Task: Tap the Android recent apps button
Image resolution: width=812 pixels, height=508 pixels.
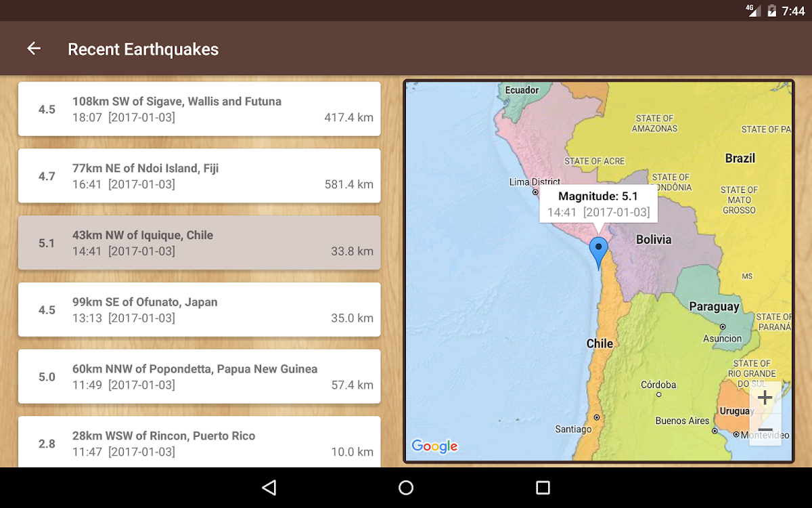Action: tap(543, 488)
